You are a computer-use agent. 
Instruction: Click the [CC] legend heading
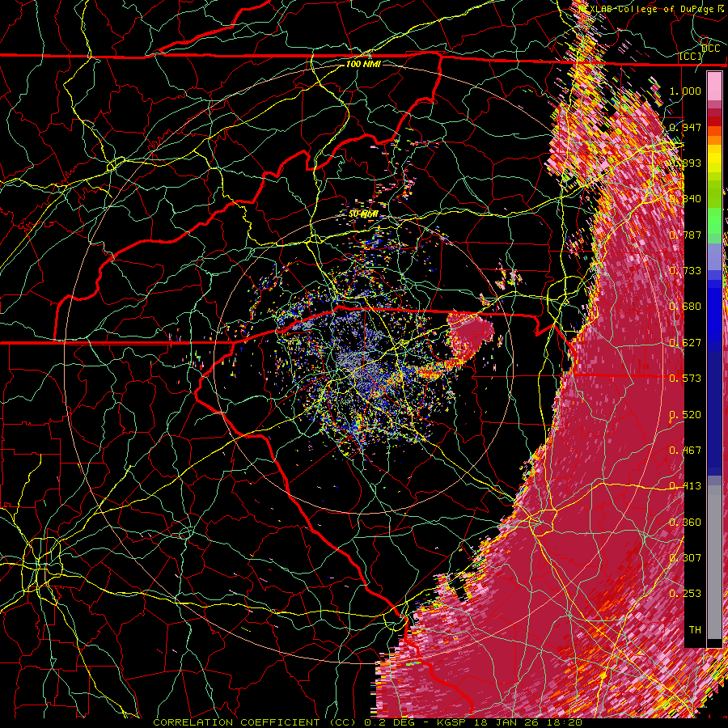click(x=691, y=57)
